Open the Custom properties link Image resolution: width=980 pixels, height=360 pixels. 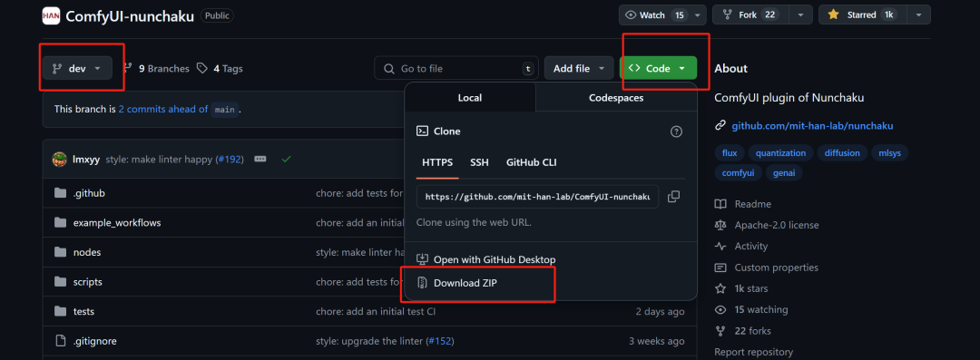coord(776,268)
